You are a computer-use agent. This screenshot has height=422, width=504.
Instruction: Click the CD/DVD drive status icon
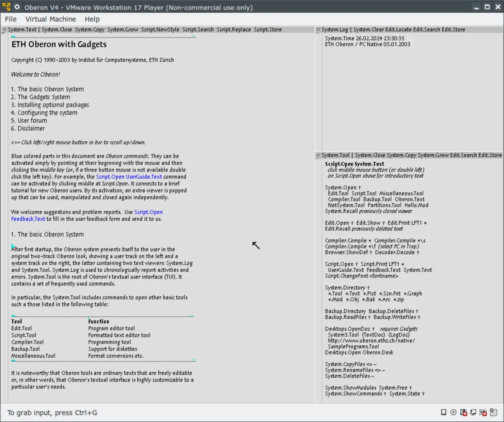pos(453,412)
